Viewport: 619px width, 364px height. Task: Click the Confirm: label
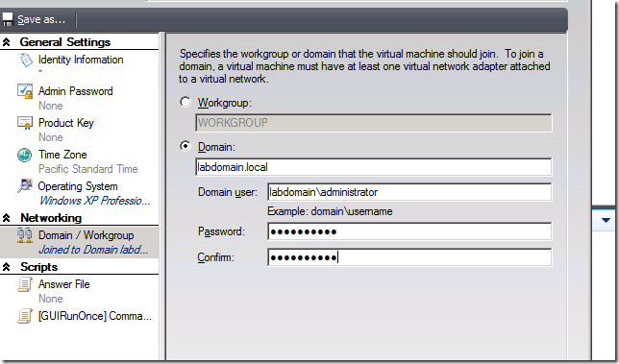(x=215, y=257)
